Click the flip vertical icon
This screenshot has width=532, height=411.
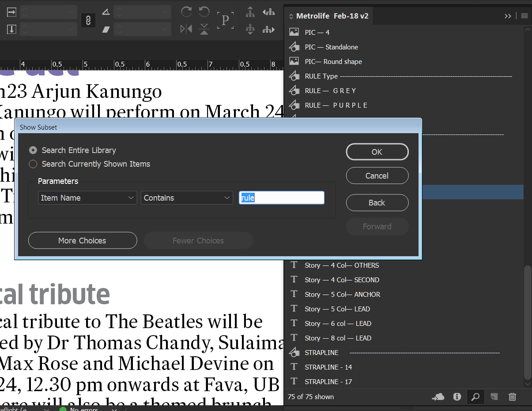point(204,29)
